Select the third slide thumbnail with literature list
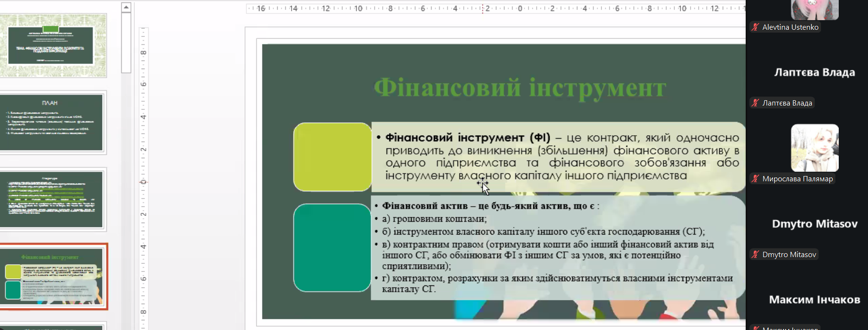This screenshot has height=330, width=868. point(51,199)
